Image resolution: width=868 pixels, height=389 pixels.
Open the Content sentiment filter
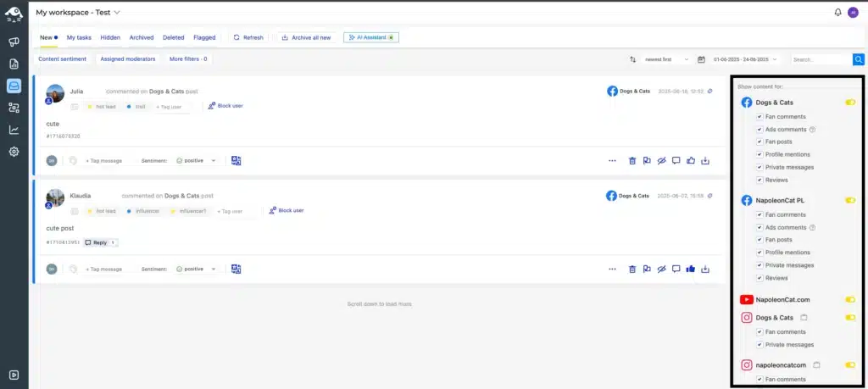[63, 58]
